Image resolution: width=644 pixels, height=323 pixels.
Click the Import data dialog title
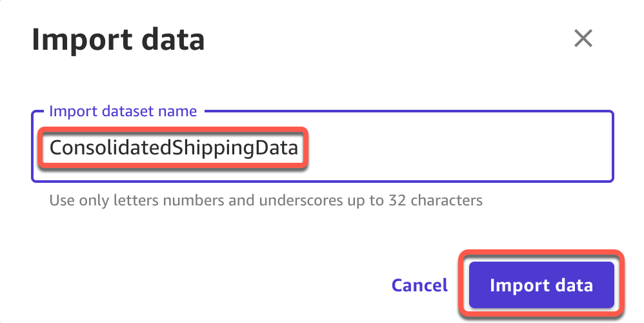click(118, 40)
